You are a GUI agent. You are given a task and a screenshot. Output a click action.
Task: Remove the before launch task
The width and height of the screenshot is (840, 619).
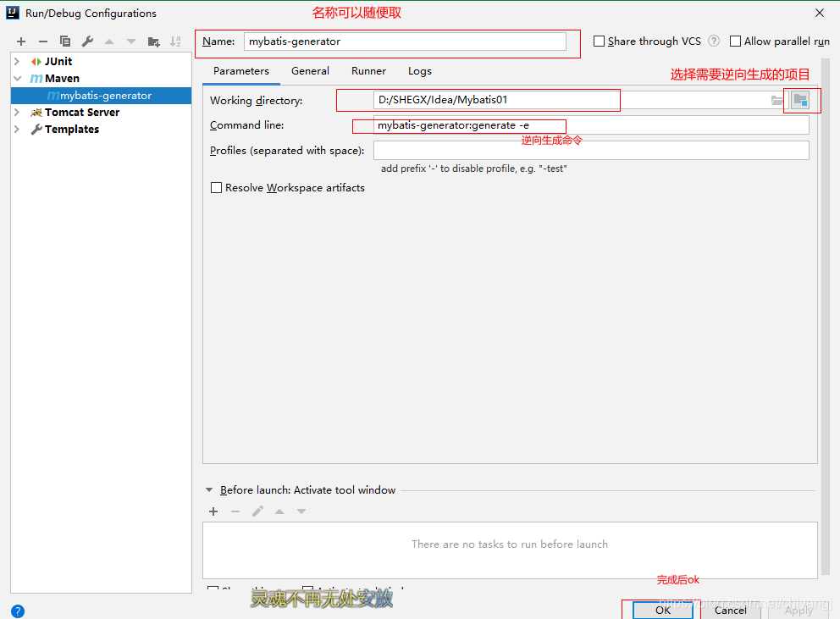pyautogui.click(x=235, y=511)
